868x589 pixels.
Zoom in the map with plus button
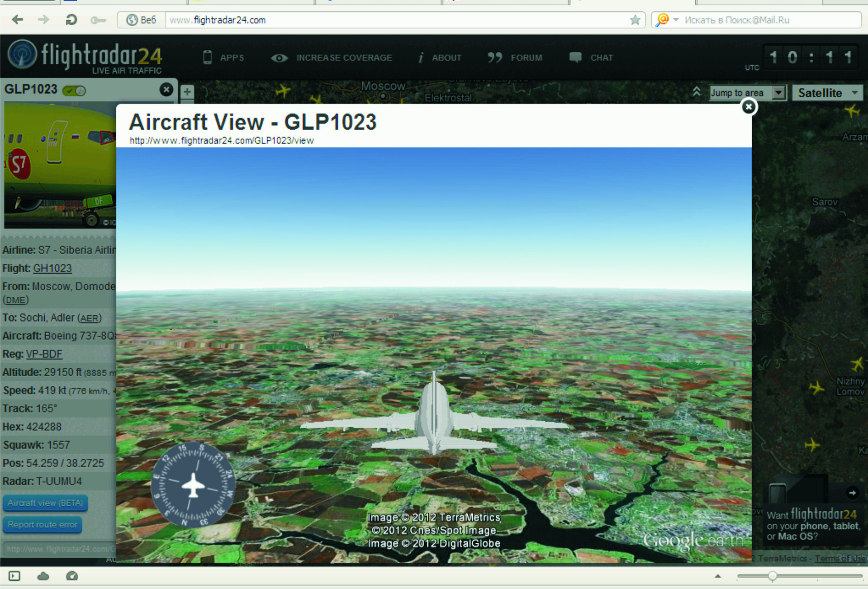coord(187,92)
